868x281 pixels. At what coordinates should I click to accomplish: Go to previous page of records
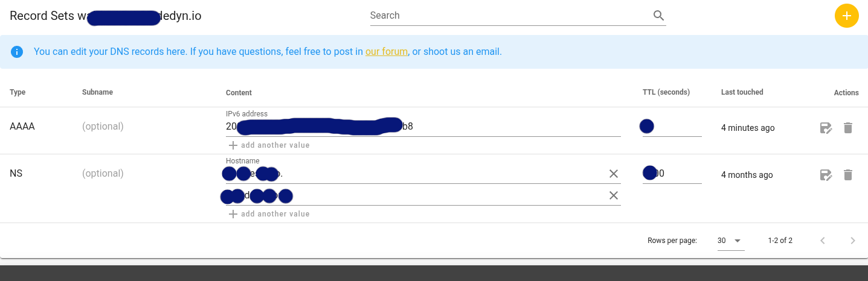(822, 241)
